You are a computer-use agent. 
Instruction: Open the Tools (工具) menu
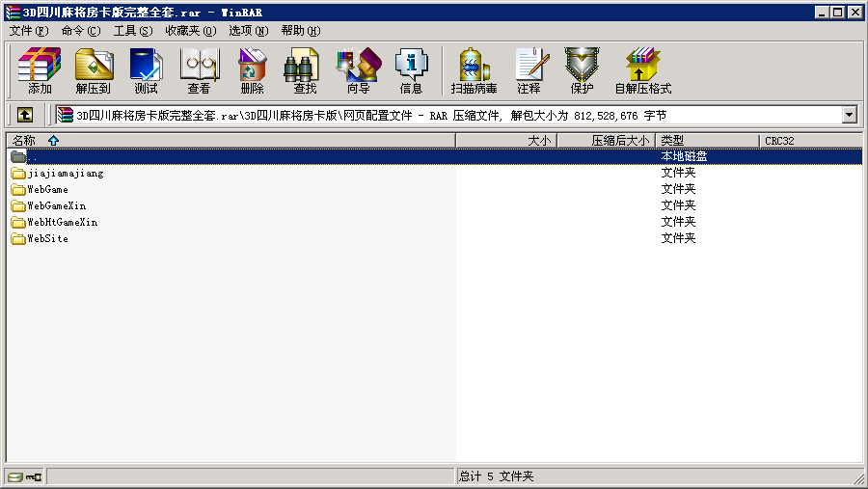[133, 31]
